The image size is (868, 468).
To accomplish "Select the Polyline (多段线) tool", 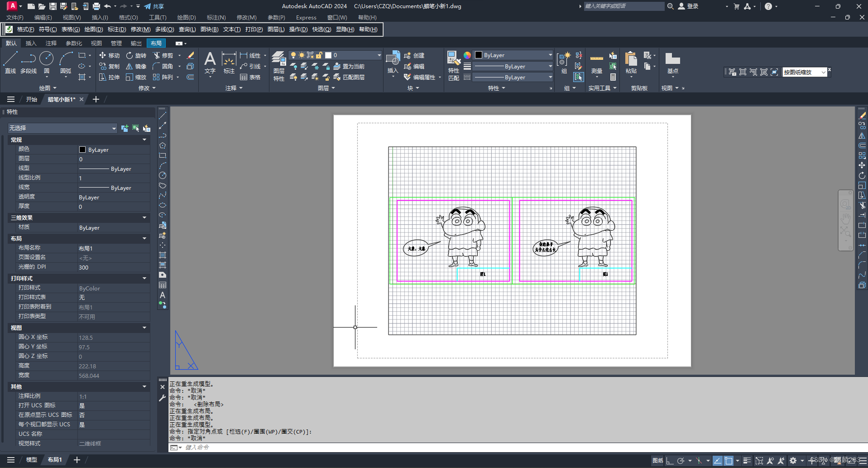I will (x=29, y=63).
